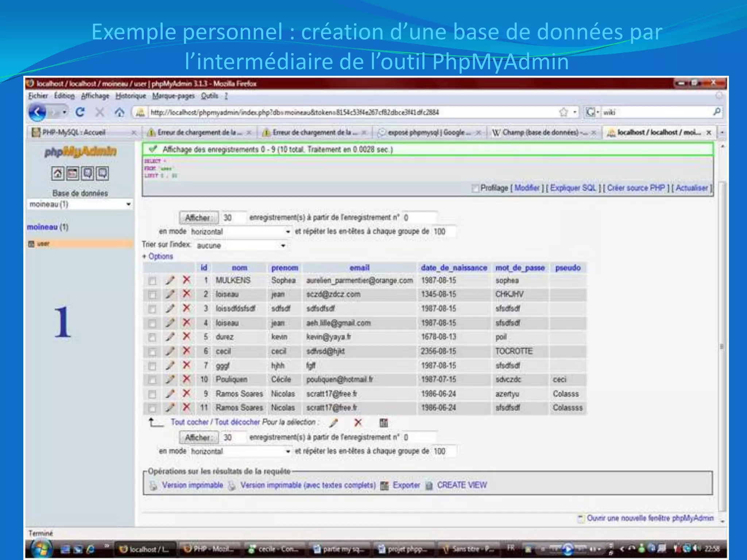Click bookmark star icon in address bar

tap(564, 112)
